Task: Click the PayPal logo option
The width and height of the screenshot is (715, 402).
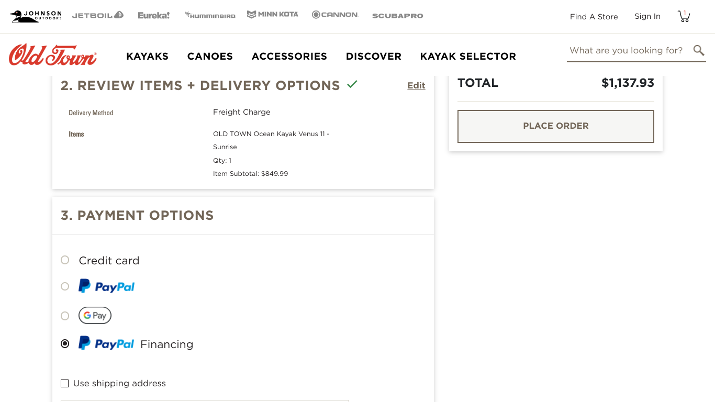Action: [107, 286]
